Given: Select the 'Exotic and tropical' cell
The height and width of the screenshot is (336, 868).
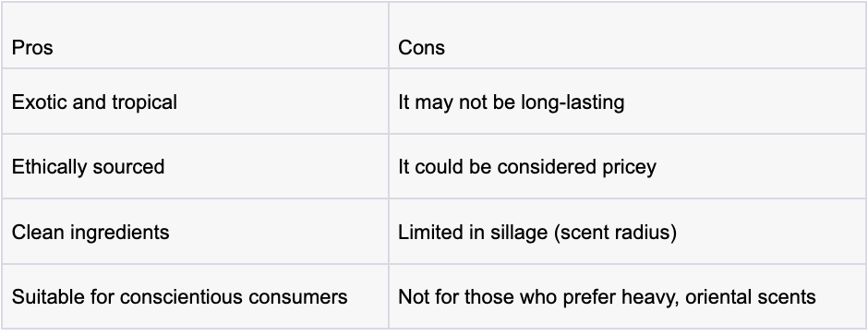Looking at the screenshot, I should tap(195, 102).
